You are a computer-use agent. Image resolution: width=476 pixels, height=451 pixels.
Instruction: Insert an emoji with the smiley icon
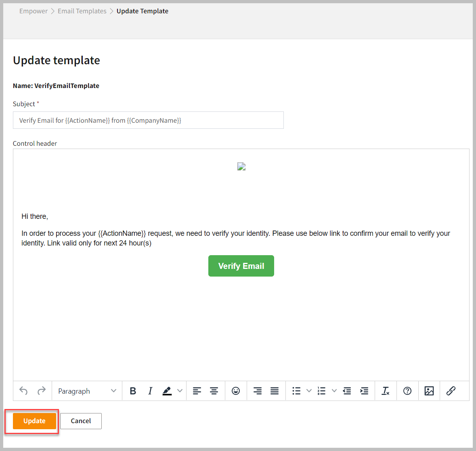point(236,391)
